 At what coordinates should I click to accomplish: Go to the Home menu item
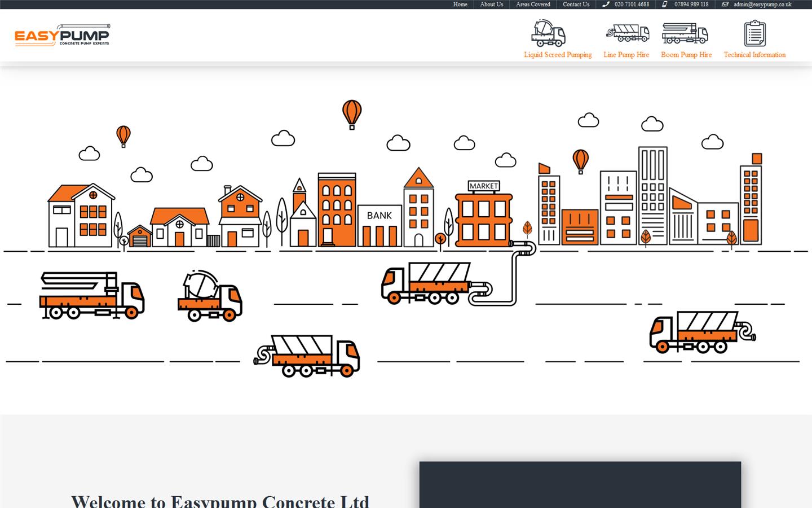[x=460, y=5]
